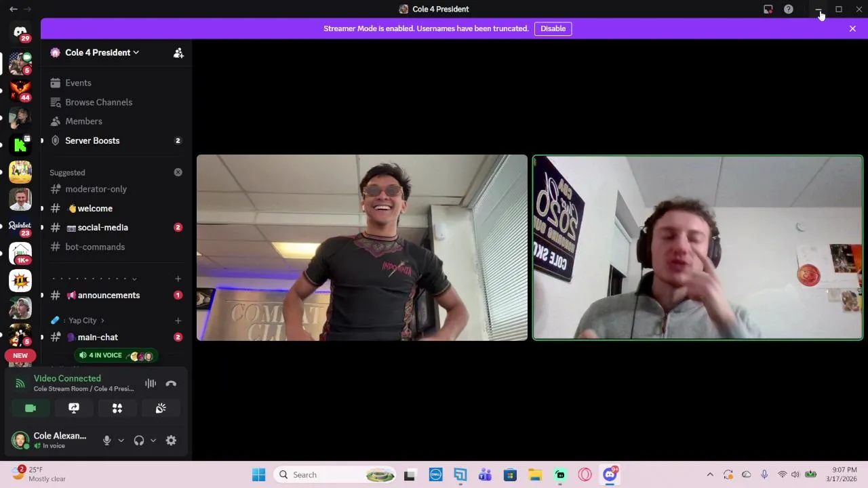Close the streamer mode banner
Screen dimensions: 868x488
coord(852,28)
